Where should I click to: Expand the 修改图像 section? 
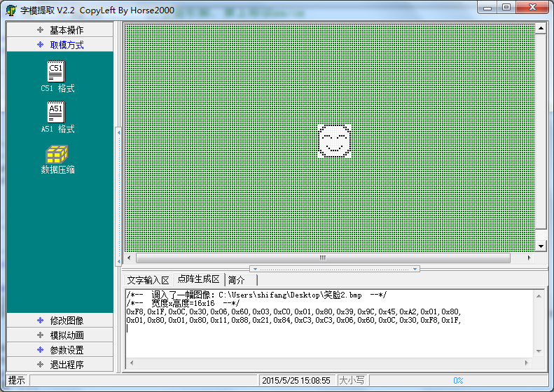pyautogui.click(x=60, y=321)
